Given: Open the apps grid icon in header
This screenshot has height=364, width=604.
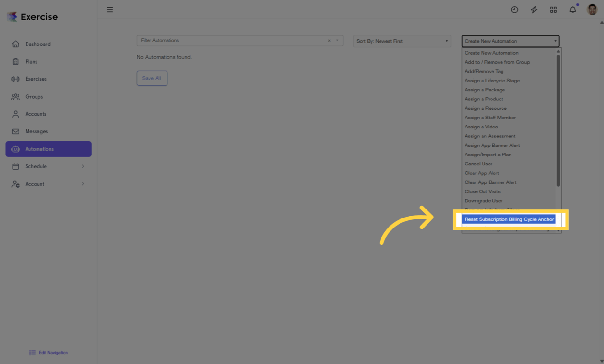Looking at the screenshot, I should tap(553, 9).
